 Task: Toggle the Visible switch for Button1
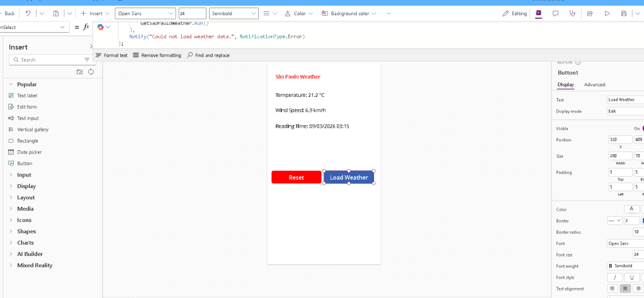[641, 128]
